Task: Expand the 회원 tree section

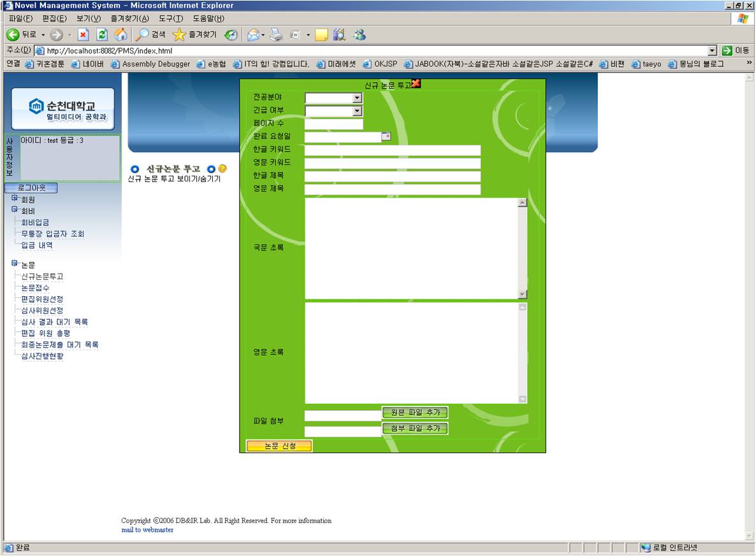Action: point(14,199)
